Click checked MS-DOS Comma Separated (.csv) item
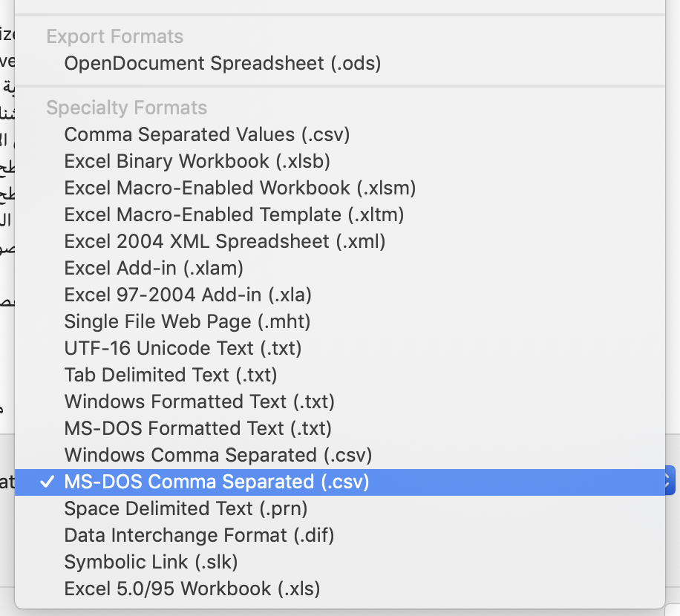This screenshot has width=680, height=616. pyautogui.click(x=217, y=482)
